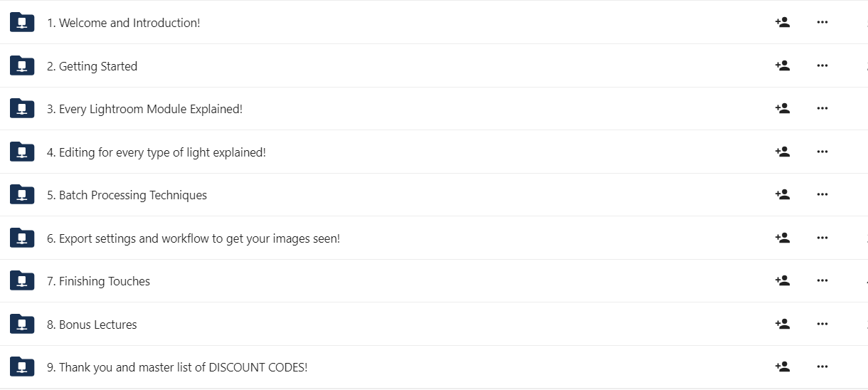Share the Batch Processing Techniques folder

pyautogui.click(x=783, y=194)
